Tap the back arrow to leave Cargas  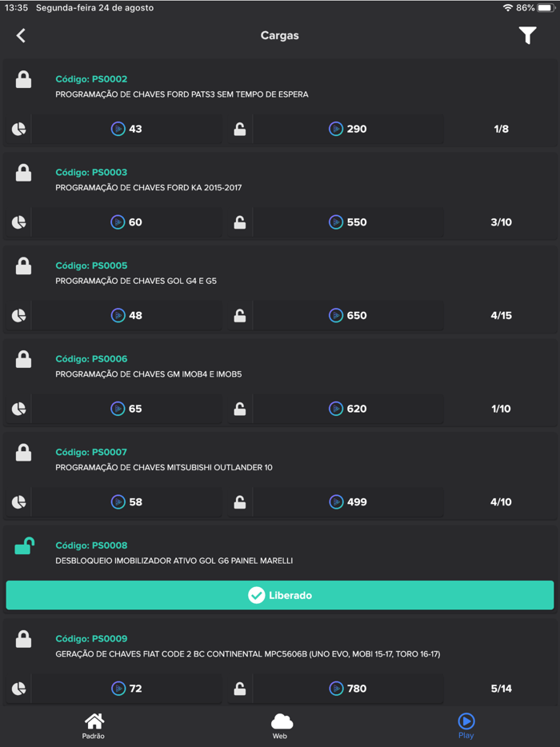20,35
